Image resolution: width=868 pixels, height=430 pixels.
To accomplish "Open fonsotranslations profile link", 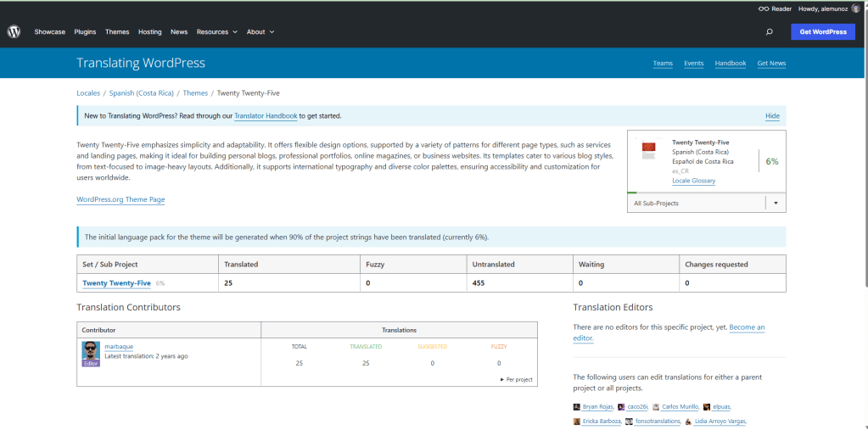I will click(658, 422).
